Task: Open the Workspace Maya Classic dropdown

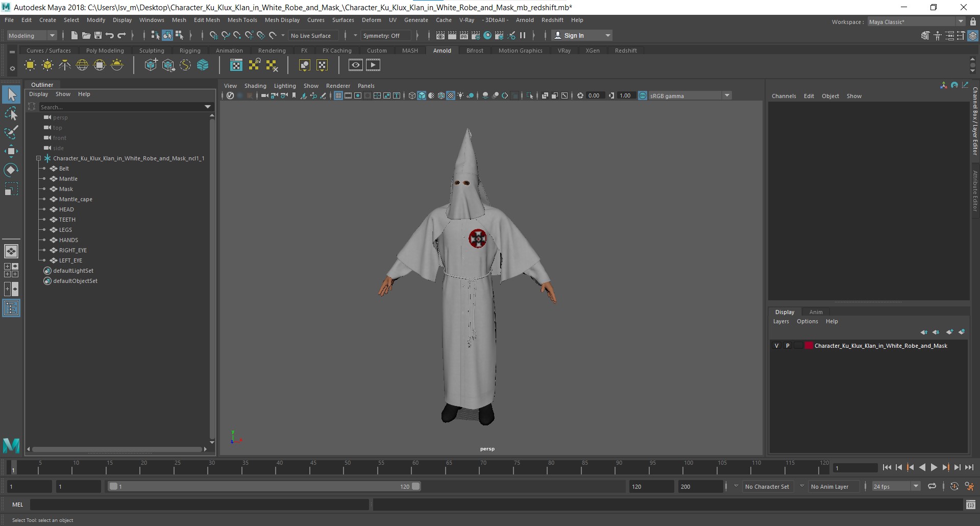Action: point(916,22)
